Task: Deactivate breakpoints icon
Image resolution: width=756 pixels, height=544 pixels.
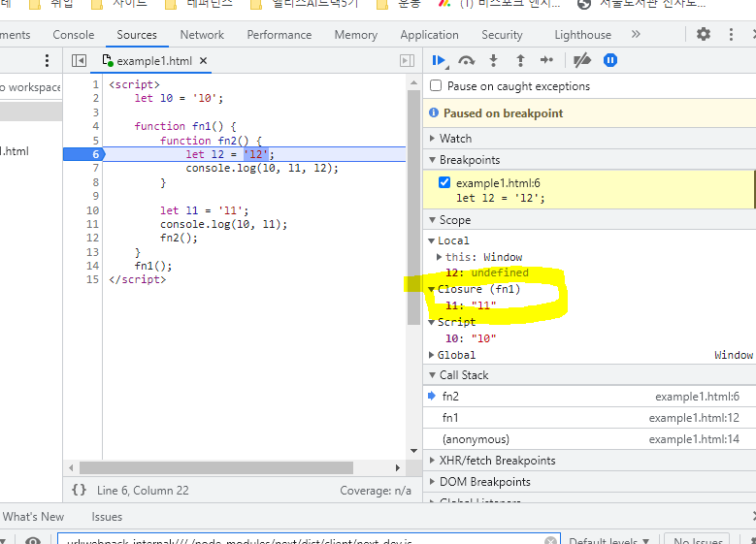Action: click(582, 60)
